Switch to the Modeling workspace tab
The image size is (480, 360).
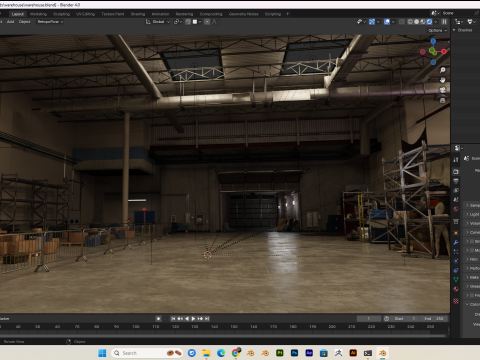tap(38, 14)
